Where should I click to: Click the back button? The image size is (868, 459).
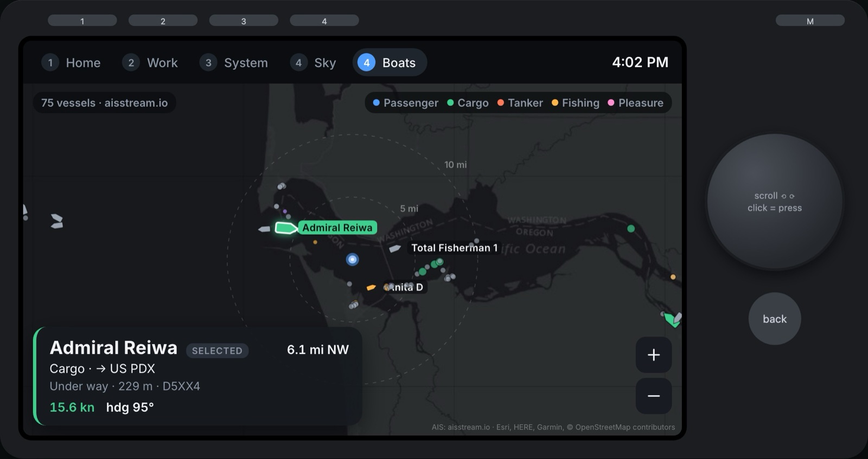click(775, 319)
